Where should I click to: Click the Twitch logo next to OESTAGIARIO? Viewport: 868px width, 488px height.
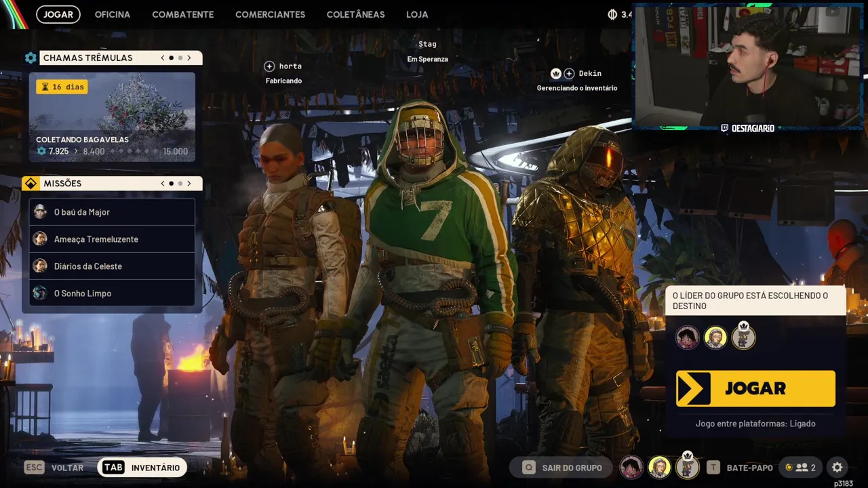[x=725, y=128]
